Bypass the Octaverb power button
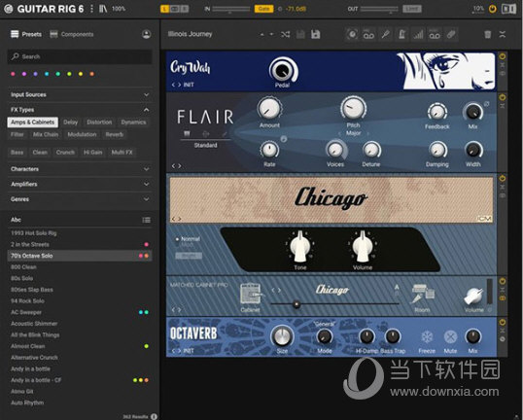 [x=502, y=322]
